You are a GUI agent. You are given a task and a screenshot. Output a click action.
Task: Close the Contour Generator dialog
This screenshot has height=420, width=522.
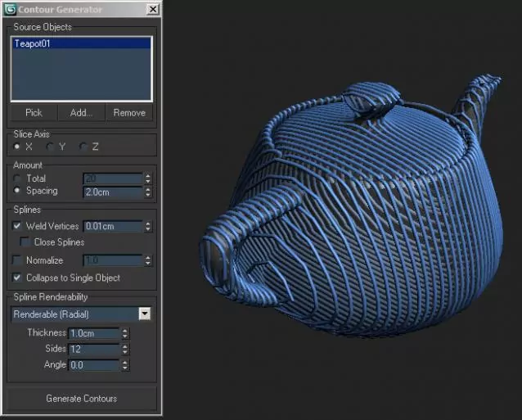click(152, 9)
